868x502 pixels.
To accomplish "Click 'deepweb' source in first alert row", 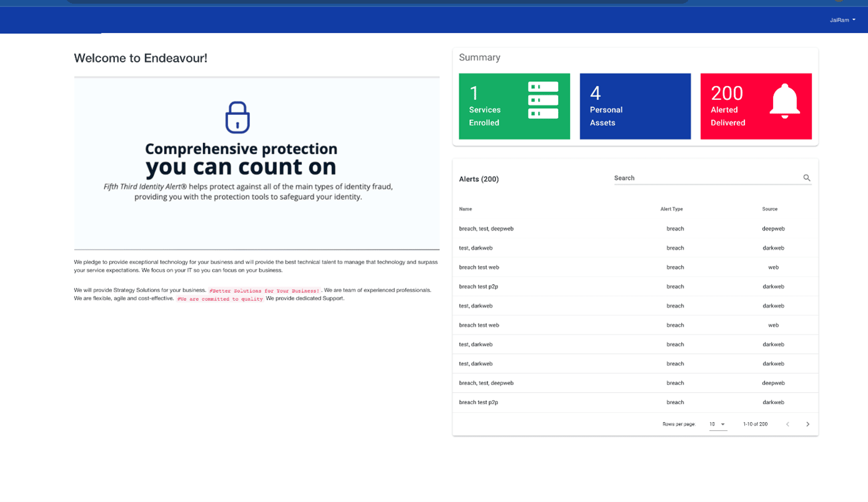I will (x=773, y=229).
